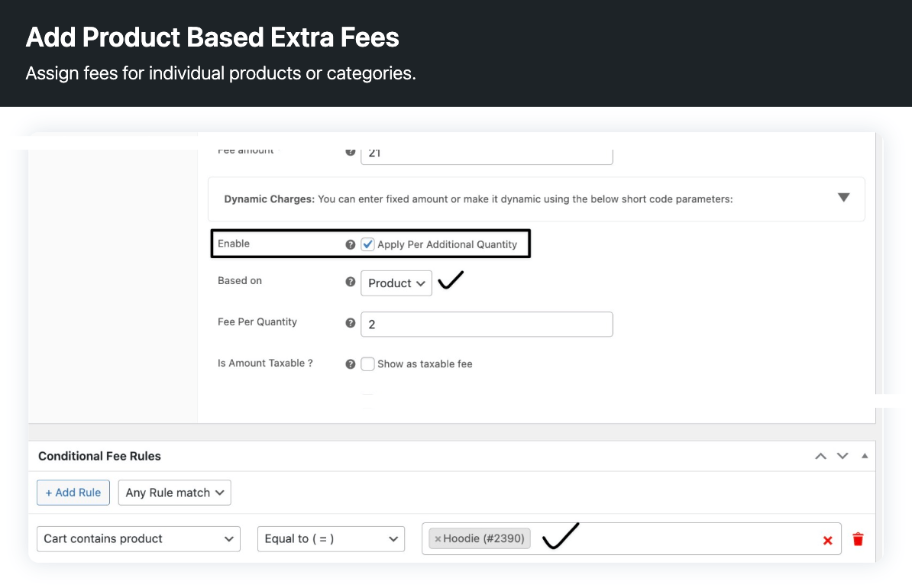912x588 pixels.
Task: Click the Fee Per Quantity input field
Action: tap(487, 324)
